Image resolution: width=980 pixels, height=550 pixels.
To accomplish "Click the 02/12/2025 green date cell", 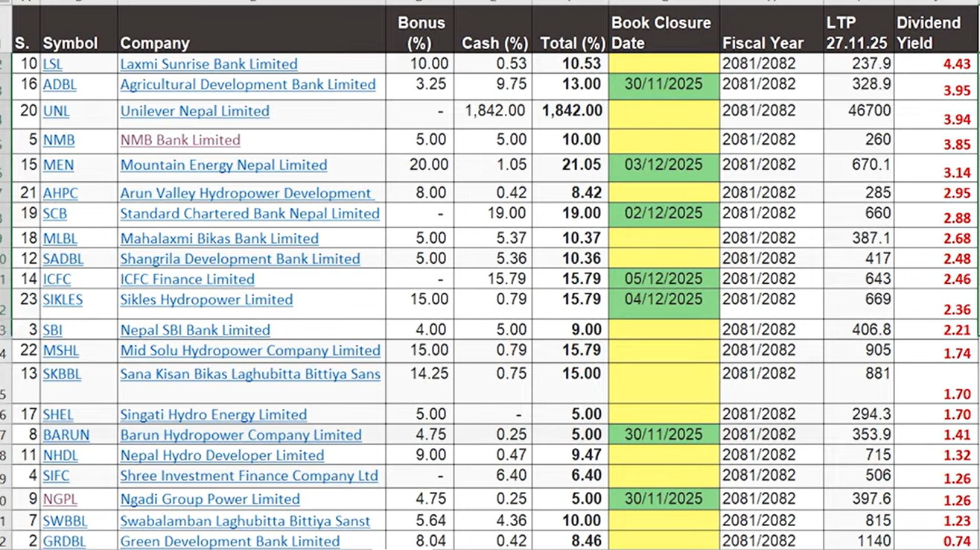I will tap(664, 213).
